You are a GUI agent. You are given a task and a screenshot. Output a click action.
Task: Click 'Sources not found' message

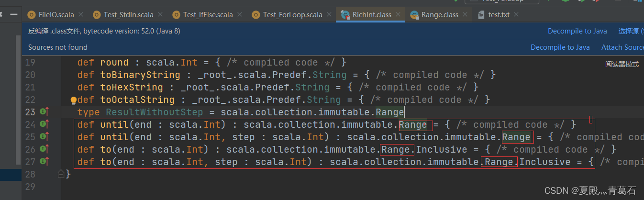click(x=58, y=47)
